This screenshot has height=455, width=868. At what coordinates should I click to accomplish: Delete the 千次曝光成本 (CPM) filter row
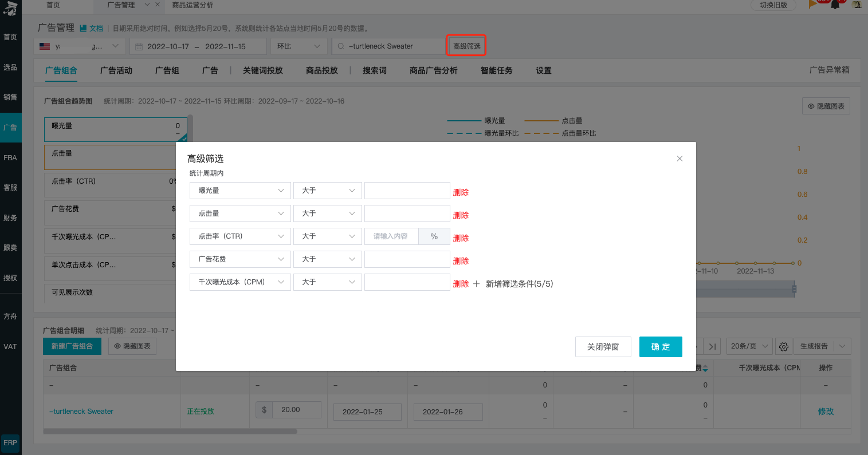(x=461, y=284)
